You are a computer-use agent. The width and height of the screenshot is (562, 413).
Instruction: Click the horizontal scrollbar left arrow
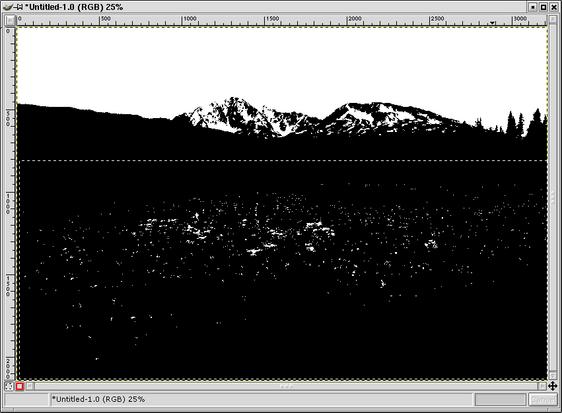30,386
